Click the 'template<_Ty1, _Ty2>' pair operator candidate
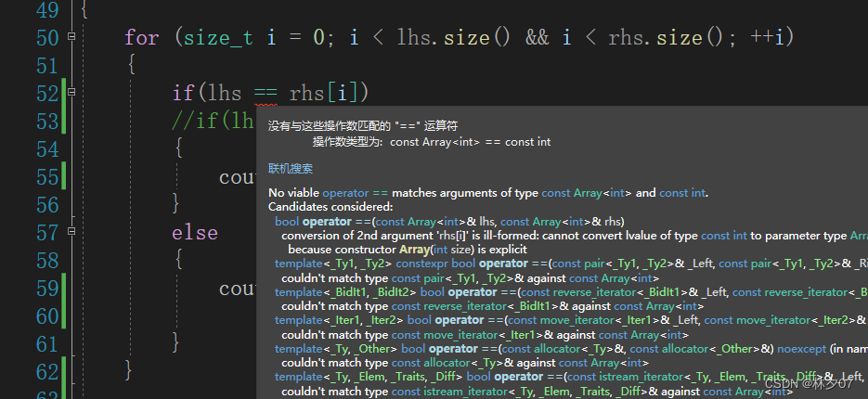The width and height of the screenshot is (868, 399). [x=571, y=264]
